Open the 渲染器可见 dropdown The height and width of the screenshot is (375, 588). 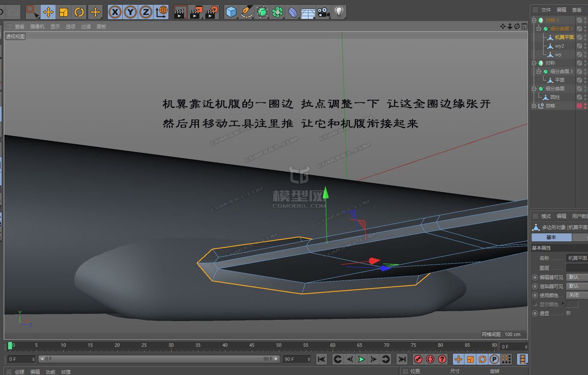577,286
